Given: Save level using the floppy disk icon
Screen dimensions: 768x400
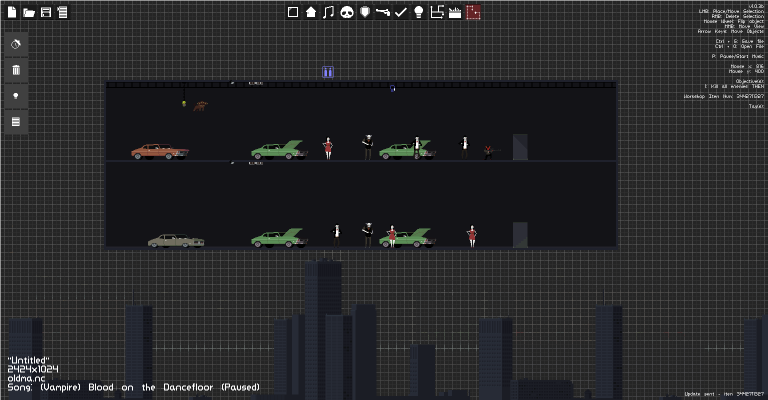Looking at the screenshot, I should 46,12.
